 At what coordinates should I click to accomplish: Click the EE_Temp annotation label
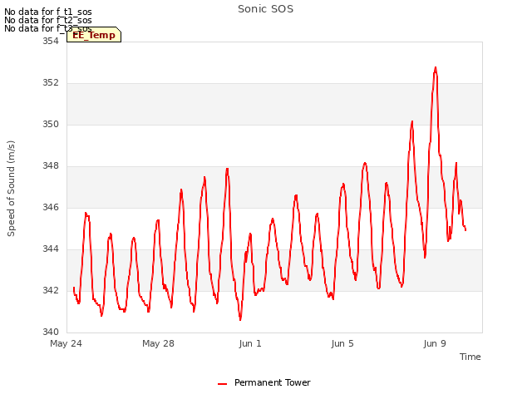[94, 35]
